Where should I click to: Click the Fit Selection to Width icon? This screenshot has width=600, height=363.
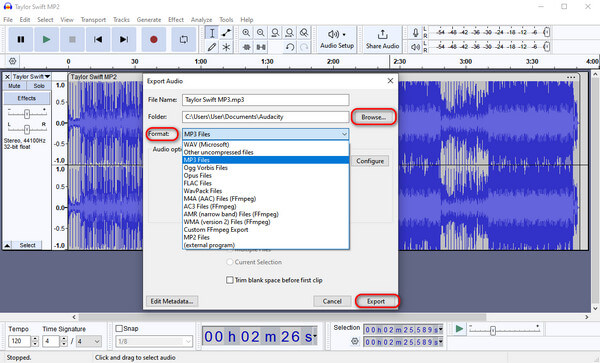[275, 33]
